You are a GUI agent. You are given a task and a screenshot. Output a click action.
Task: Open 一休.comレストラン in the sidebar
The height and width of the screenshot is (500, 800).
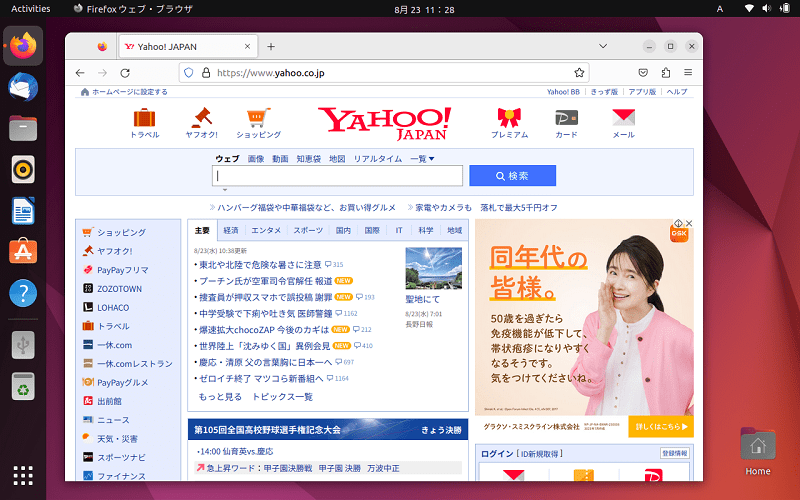tap(135, 364)
